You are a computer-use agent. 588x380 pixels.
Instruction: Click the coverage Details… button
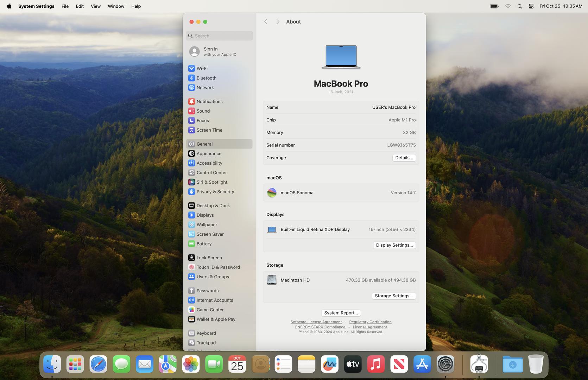click(x=404, y=158)
